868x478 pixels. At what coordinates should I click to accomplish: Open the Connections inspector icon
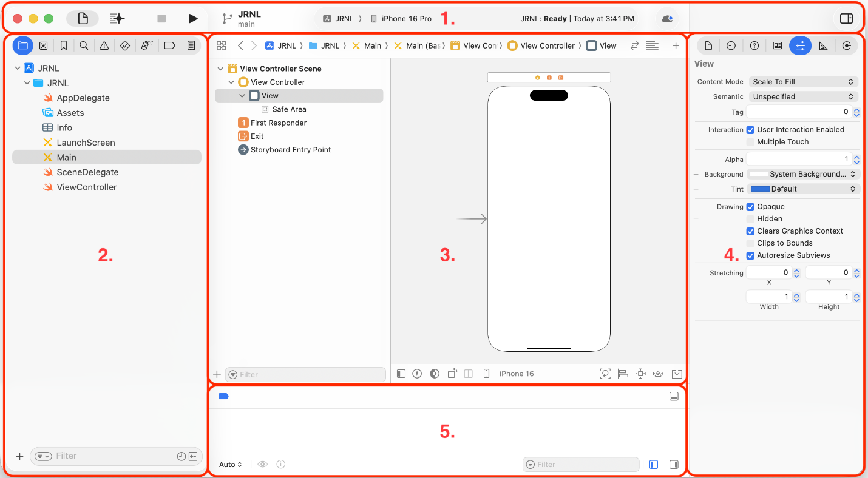(847, 45)
